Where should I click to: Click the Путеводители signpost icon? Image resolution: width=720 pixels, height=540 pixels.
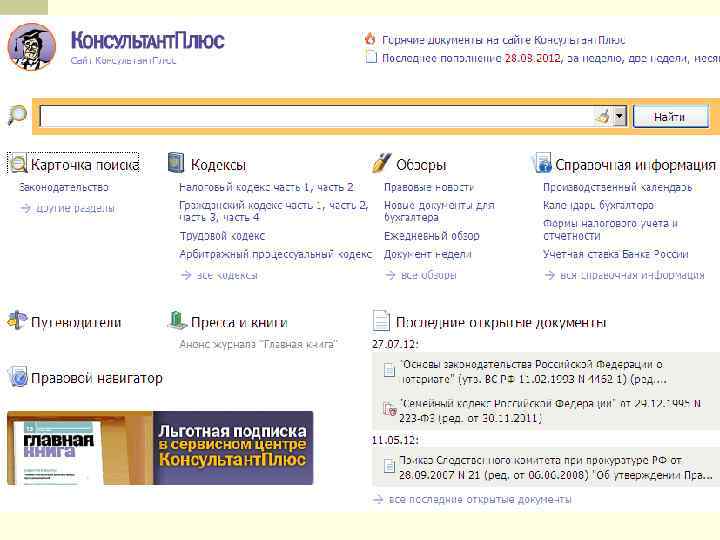click(17, 320)
